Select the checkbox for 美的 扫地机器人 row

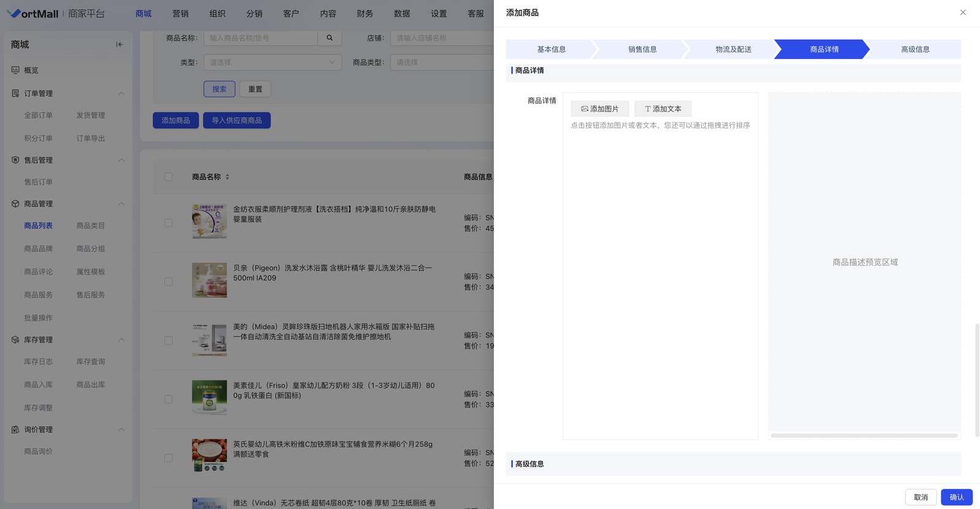point(168,341)
